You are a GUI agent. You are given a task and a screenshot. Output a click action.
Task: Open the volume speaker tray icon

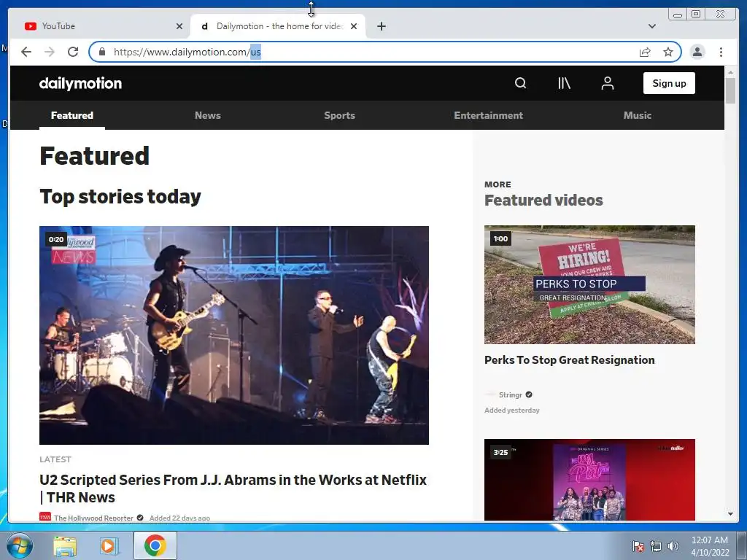673,546
